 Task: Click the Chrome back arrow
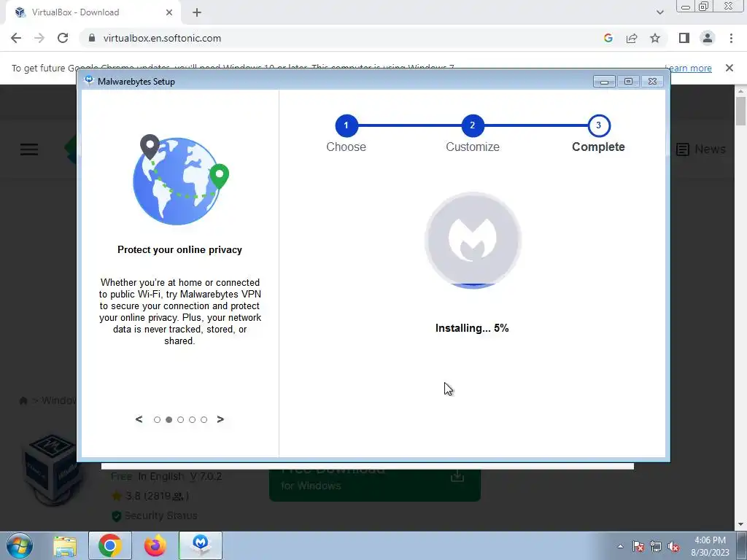[16, 38]
